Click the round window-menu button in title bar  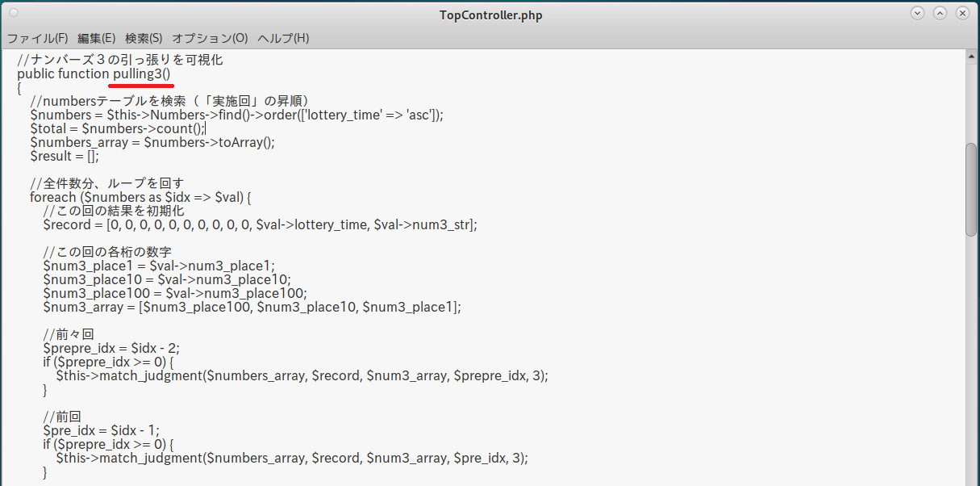coord(15,13)
